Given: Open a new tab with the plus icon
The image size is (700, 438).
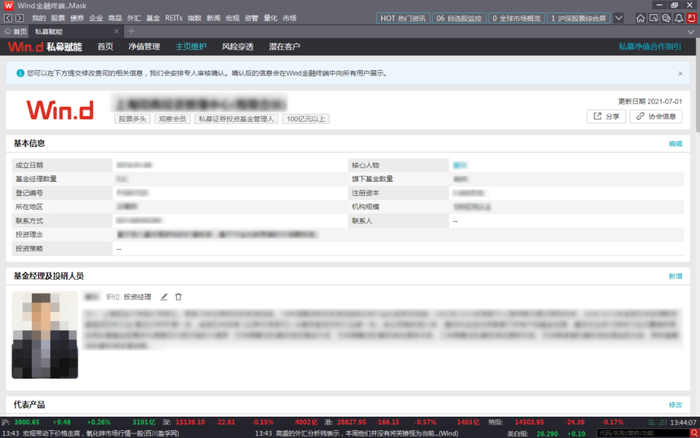Looking at the screenshot, I should pyautogui.click(x=131, y=31).
